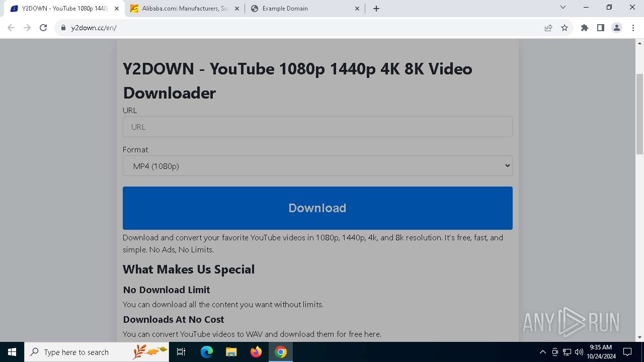644x362 pixels.
Task: Click the vertical page scrollbar thumb
Action: coord(640,114)
